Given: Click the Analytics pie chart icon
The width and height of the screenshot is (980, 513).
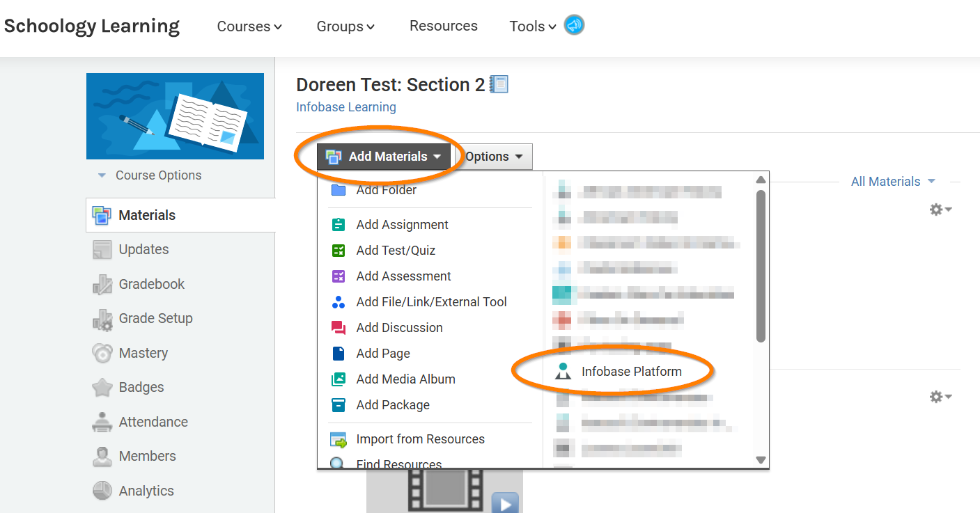Looking at the screenshot, I should pyautogui.click(x=102, y=491).
